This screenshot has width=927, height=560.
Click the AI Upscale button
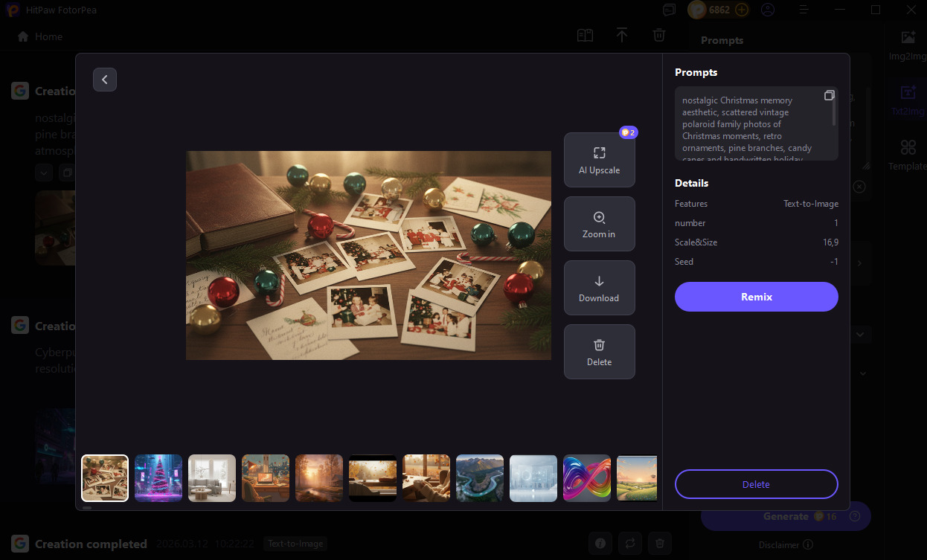coord(599,160)
